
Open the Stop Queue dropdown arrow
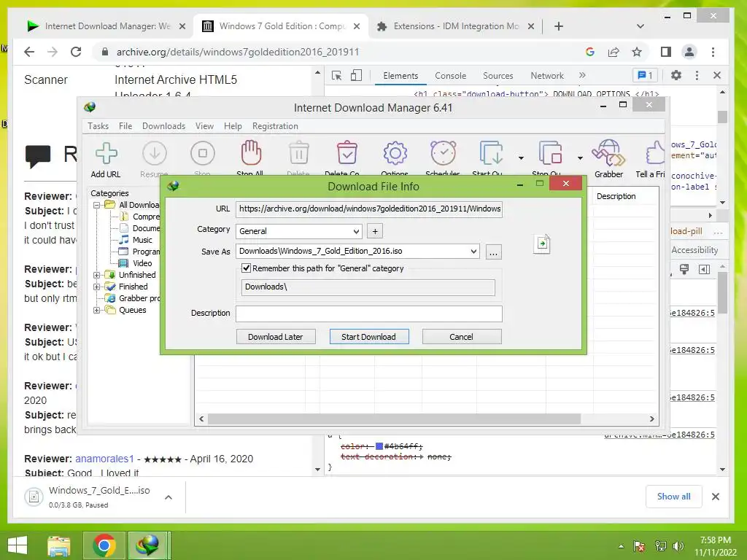(x=580, y=157)
